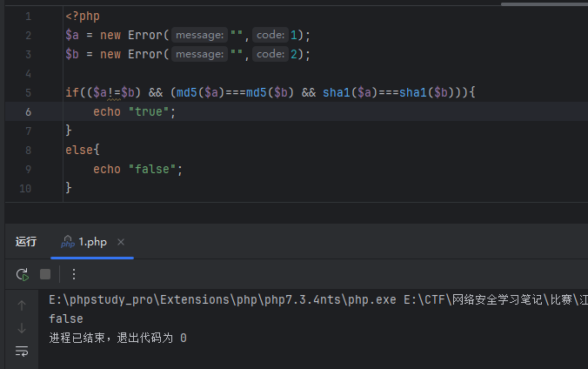Screen dimensions: 588x369
Task: Click the code: hint on line 2
Action: coord(270,35)
